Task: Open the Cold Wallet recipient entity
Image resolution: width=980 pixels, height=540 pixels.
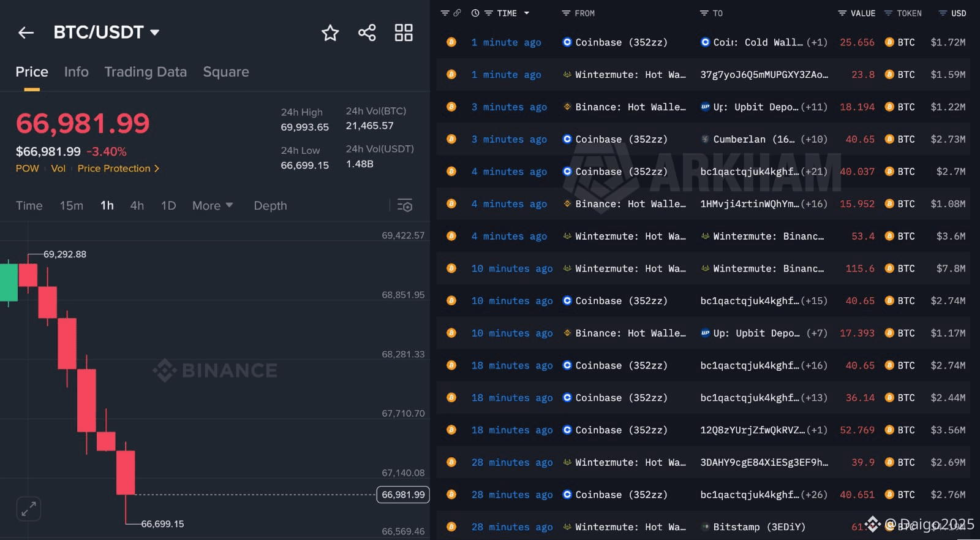Action: [752, 42]
